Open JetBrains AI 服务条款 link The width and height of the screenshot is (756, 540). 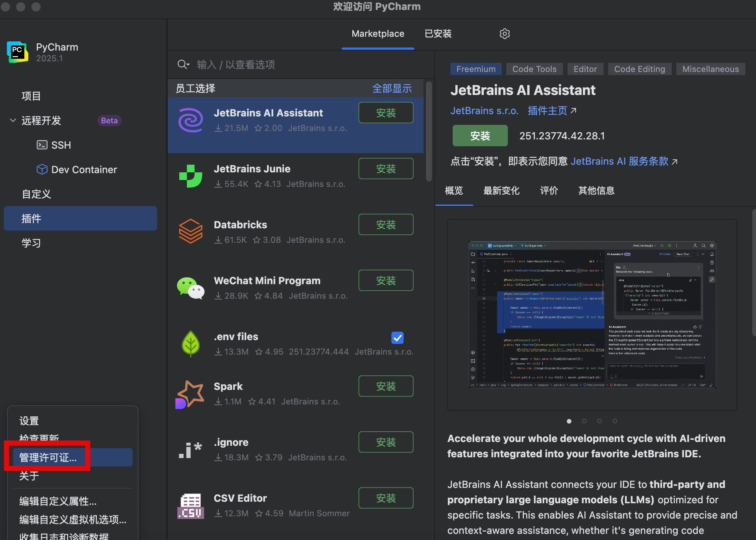point(619,161)
